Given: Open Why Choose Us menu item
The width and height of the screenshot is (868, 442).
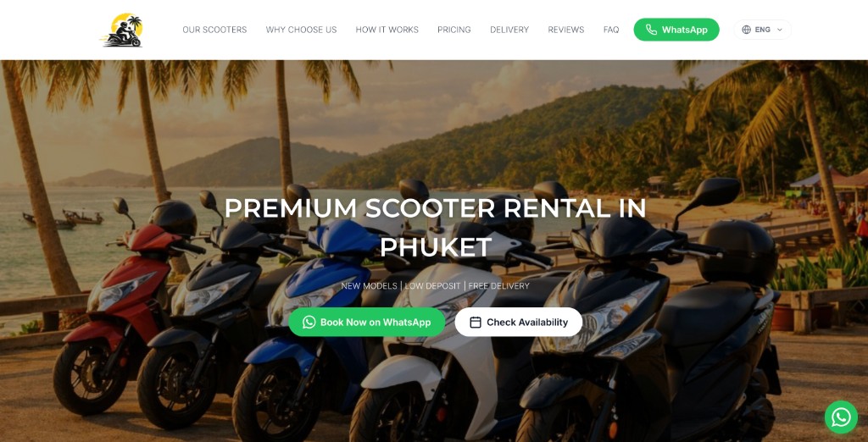Looking at the screenshot, I should point(301,30).
